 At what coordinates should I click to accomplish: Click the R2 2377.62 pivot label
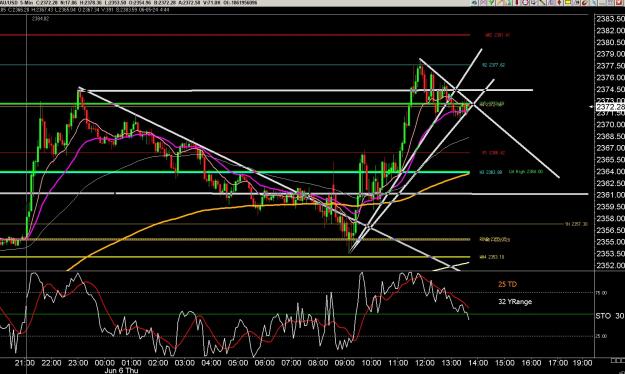493,65
